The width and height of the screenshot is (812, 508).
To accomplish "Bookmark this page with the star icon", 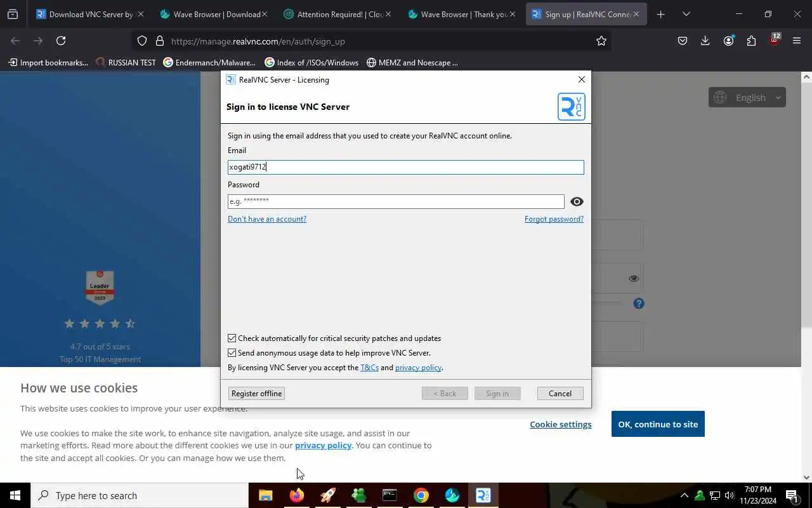I will [x=601, y=41].
